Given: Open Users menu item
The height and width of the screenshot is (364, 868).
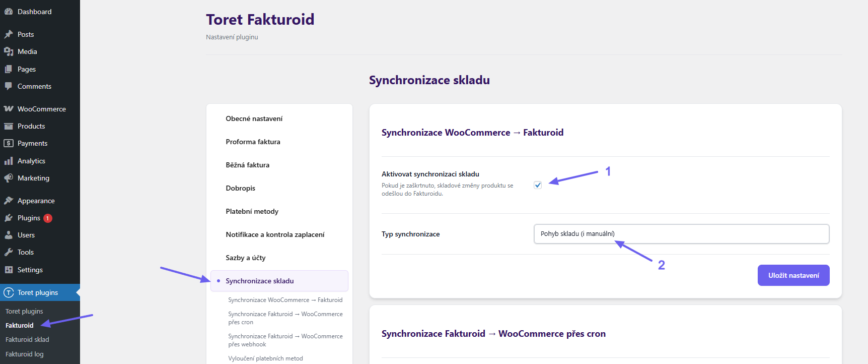Looking at the screenshot, I should [40, 235].
